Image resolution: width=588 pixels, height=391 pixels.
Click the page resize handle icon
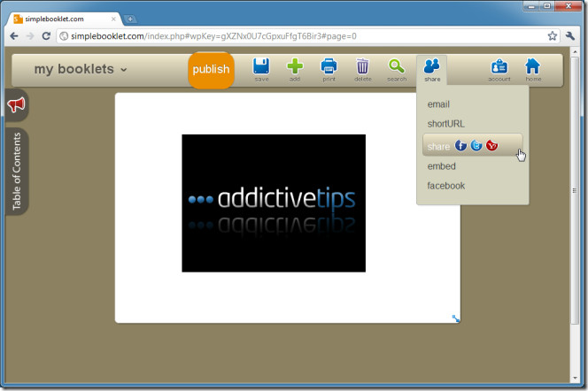[x=456, y=318]
